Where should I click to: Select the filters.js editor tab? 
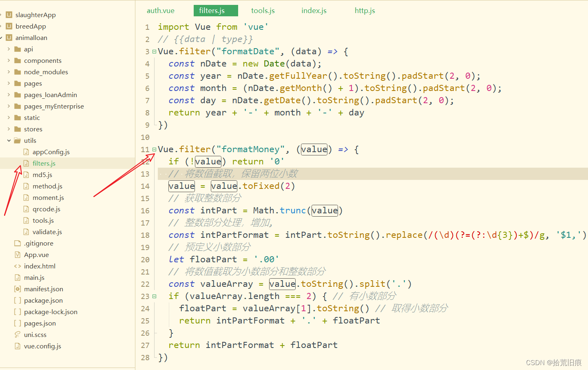[216, 11]
